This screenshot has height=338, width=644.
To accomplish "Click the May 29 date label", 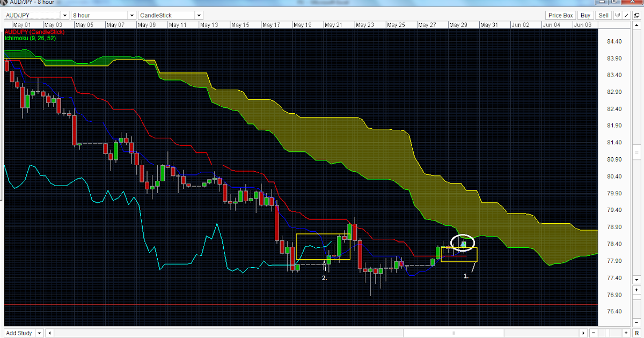I will coord(458,25).
